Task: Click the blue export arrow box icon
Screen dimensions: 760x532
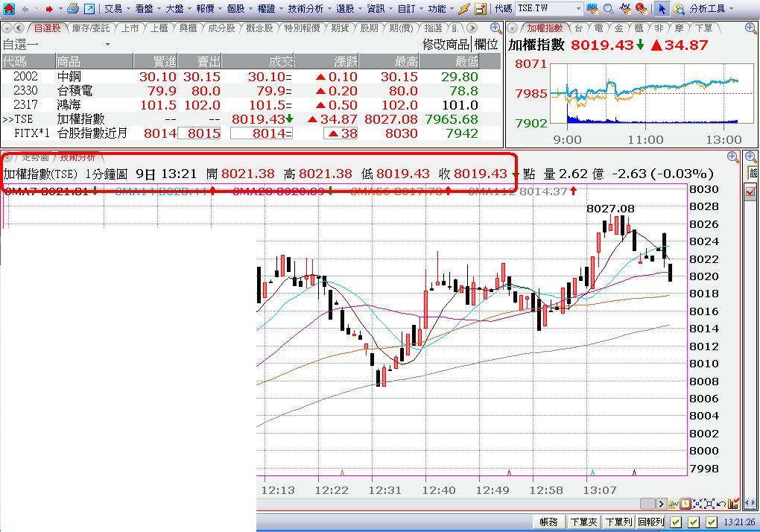Action: click(89, 9)
